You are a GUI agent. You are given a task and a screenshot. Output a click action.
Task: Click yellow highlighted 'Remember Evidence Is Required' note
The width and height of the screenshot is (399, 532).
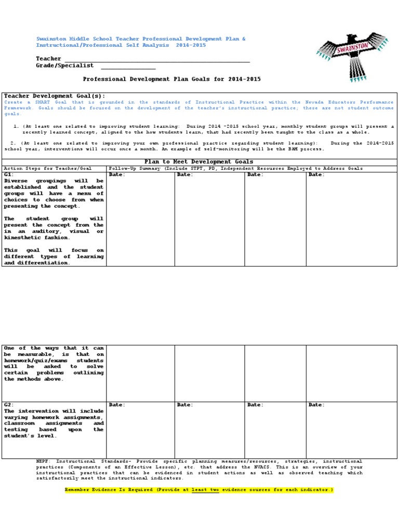click(x=199, y=490)
